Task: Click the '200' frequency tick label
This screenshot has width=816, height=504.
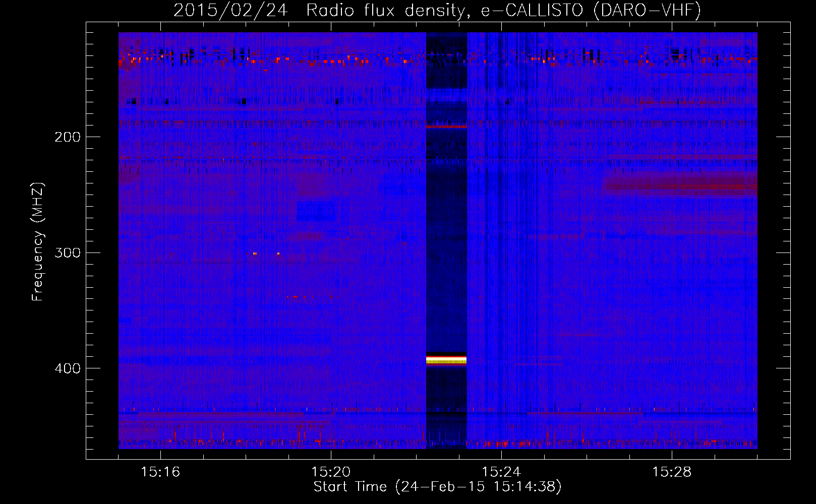Action: tap(68, 137)
